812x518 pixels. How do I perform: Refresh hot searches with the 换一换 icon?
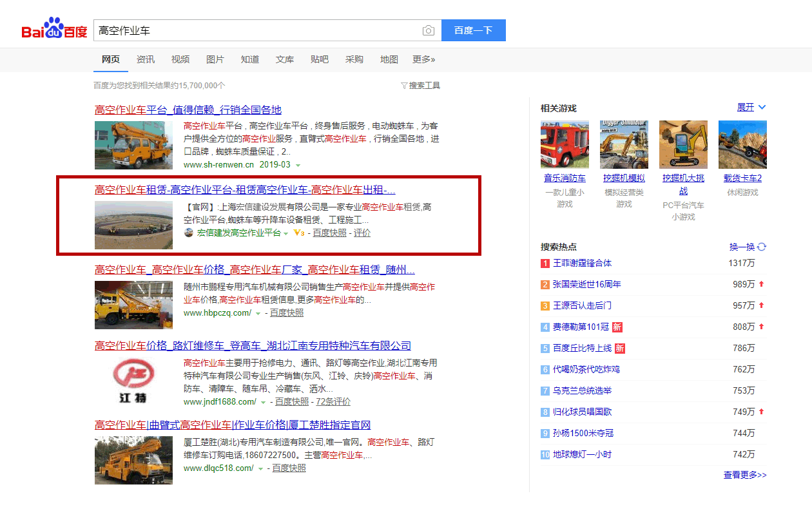tap(762, 247)
